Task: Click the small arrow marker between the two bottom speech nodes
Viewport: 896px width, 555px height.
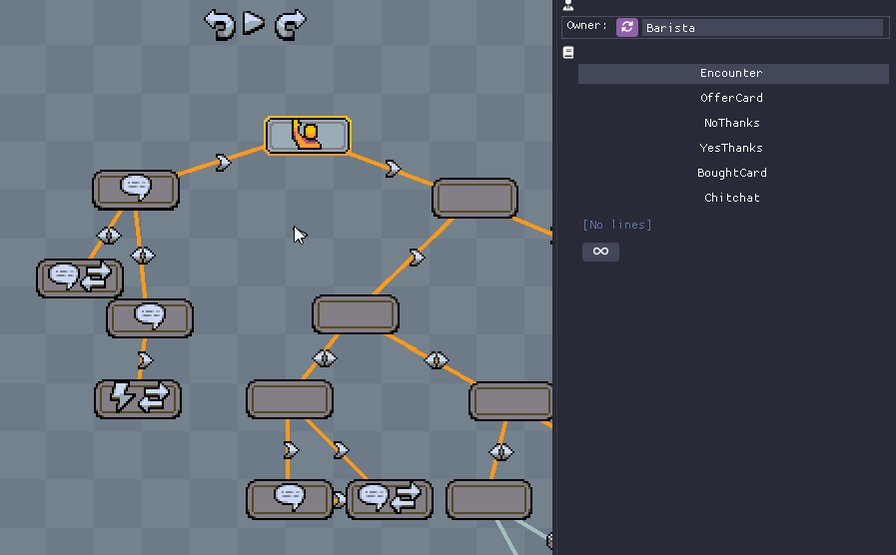Action: 339,500
